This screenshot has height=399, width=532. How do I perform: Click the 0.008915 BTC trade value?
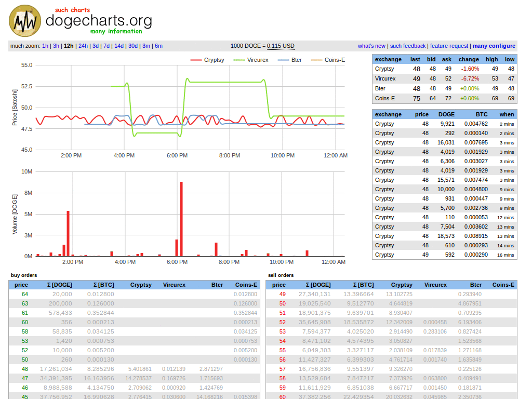pos(476,236)
